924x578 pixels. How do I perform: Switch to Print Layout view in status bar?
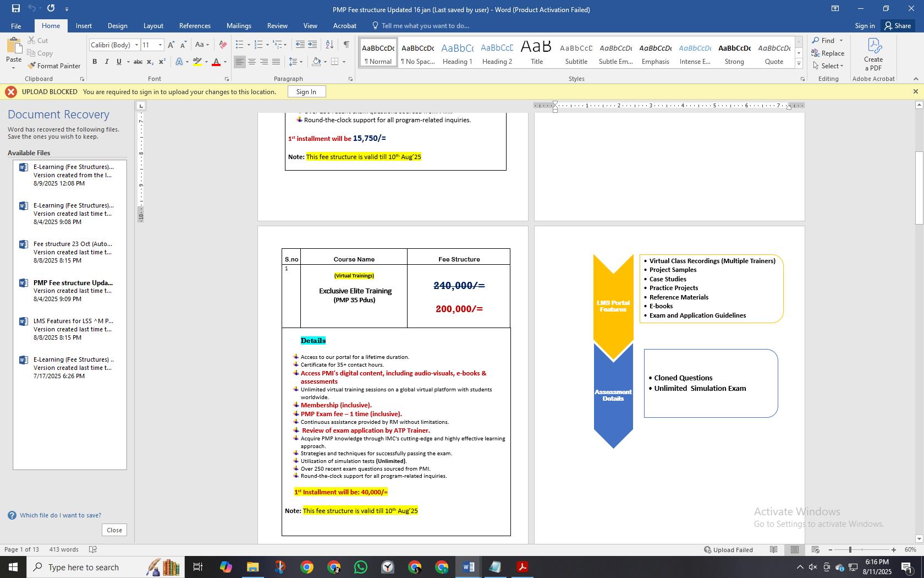pyautogui.click(x=795, y=550)
